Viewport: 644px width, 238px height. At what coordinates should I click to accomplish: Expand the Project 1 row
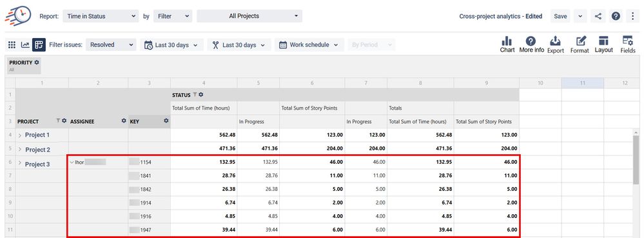coord(20,135)
